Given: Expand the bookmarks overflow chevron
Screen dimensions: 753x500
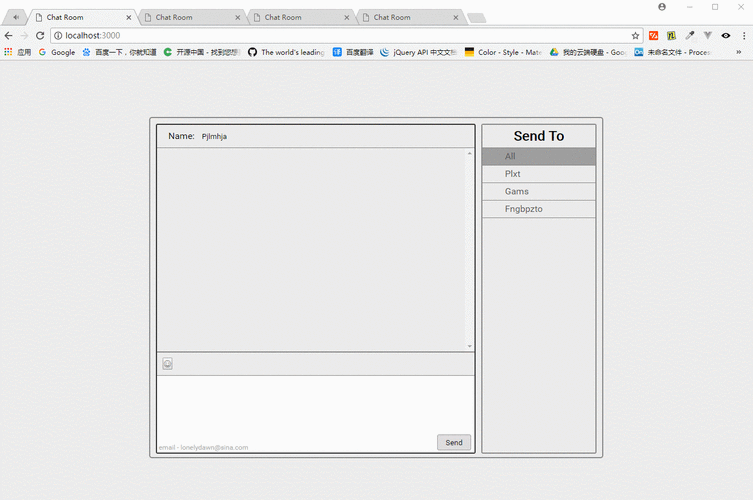Looking at the screenshot, I should coord(743,52).
